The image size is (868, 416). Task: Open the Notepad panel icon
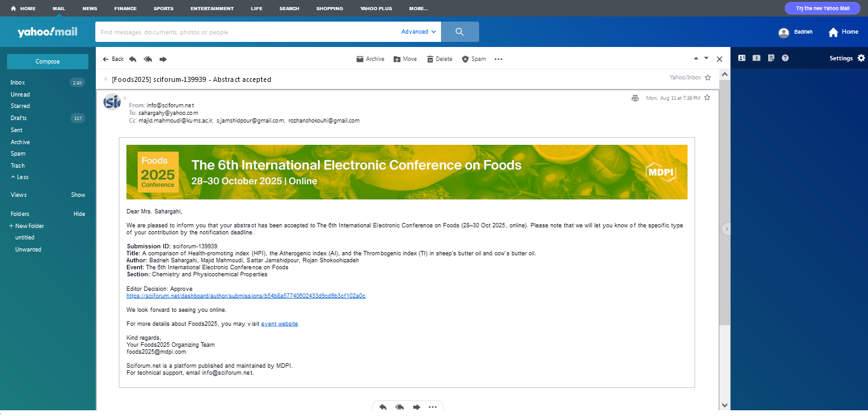pos(771,58)
